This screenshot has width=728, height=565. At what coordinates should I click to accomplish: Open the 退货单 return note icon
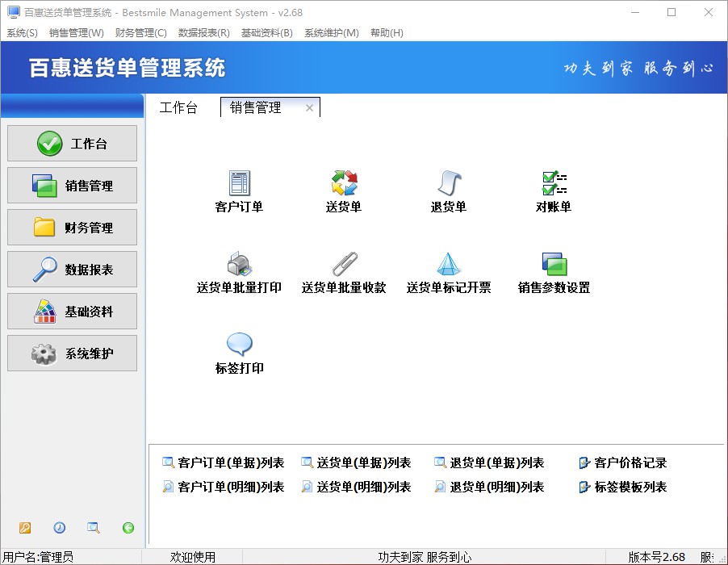pyautogui.click(x=448, y=184)
